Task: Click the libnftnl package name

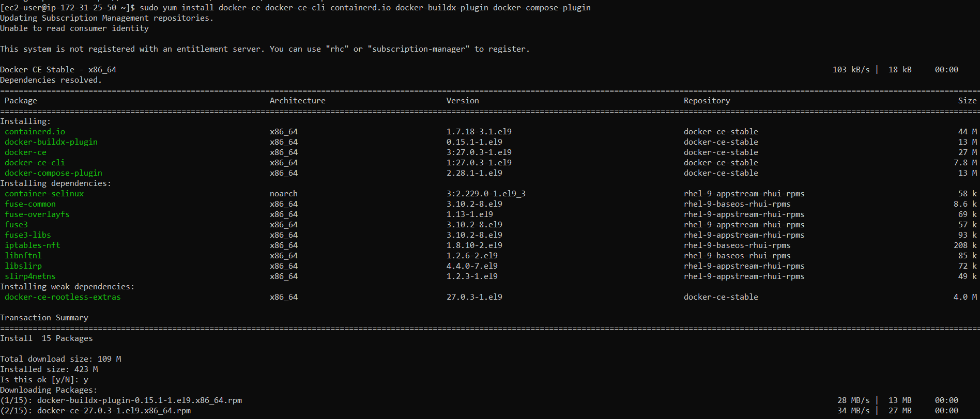Action: (23, 256)
